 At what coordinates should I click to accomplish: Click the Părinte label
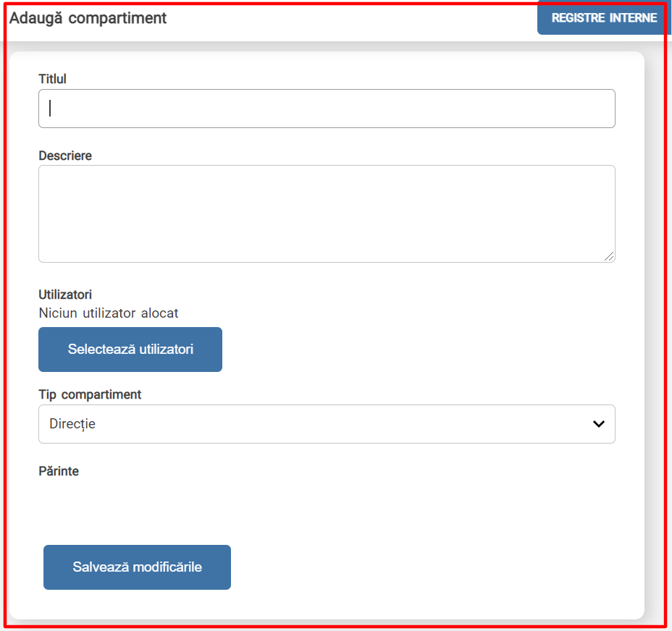[x=59, y=471]
